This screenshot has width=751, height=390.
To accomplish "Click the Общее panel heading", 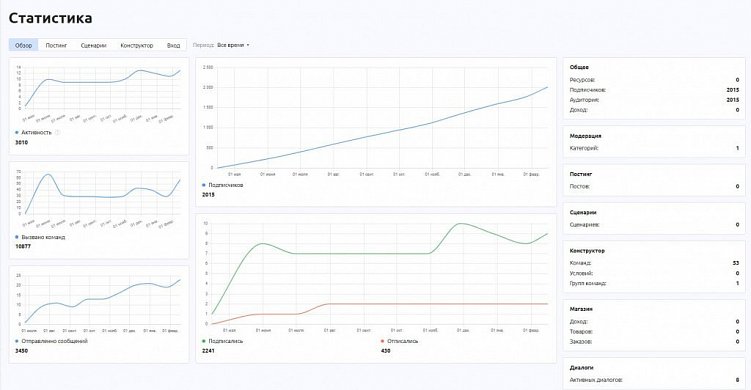I will click(579, 67).
